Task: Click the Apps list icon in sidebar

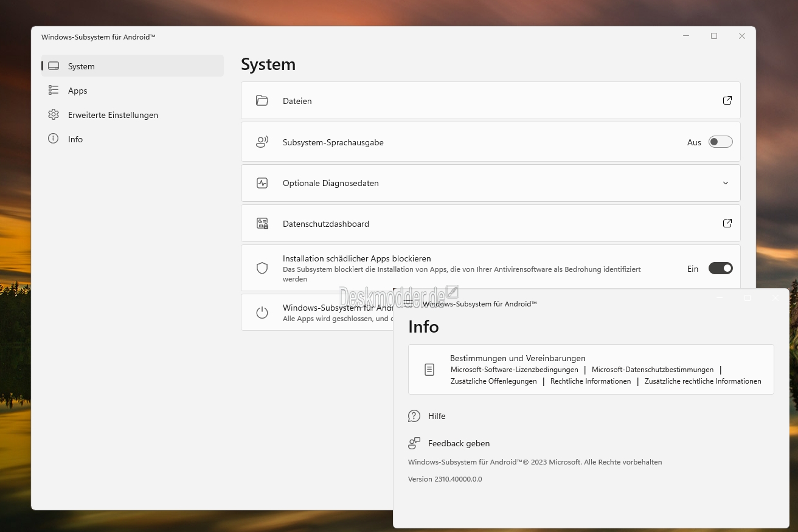Action: point(54,90)
